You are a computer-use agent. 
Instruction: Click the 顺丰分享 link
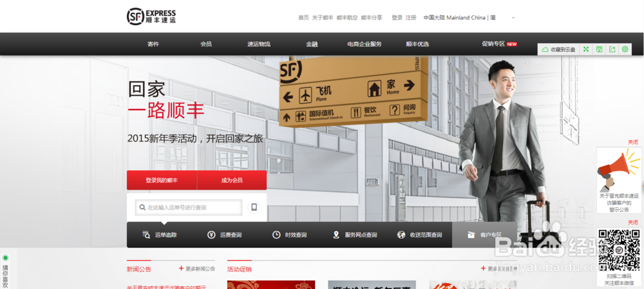(x=372, y=17)
